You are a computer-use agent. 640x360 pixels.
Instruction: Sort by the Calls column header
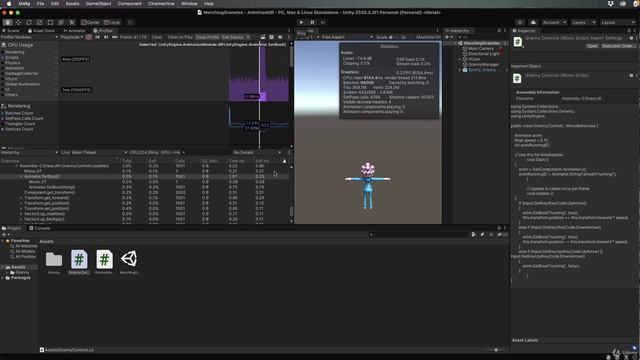(180, 161)
